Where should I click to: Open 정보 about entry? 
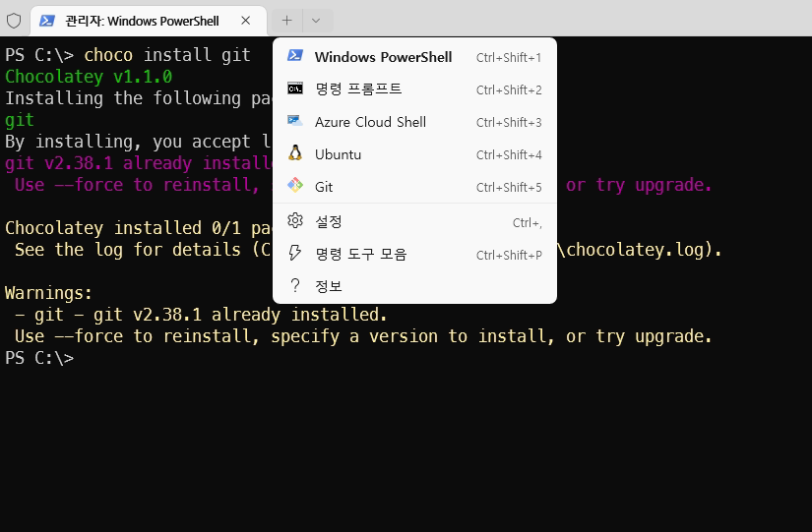pos(414,286)
